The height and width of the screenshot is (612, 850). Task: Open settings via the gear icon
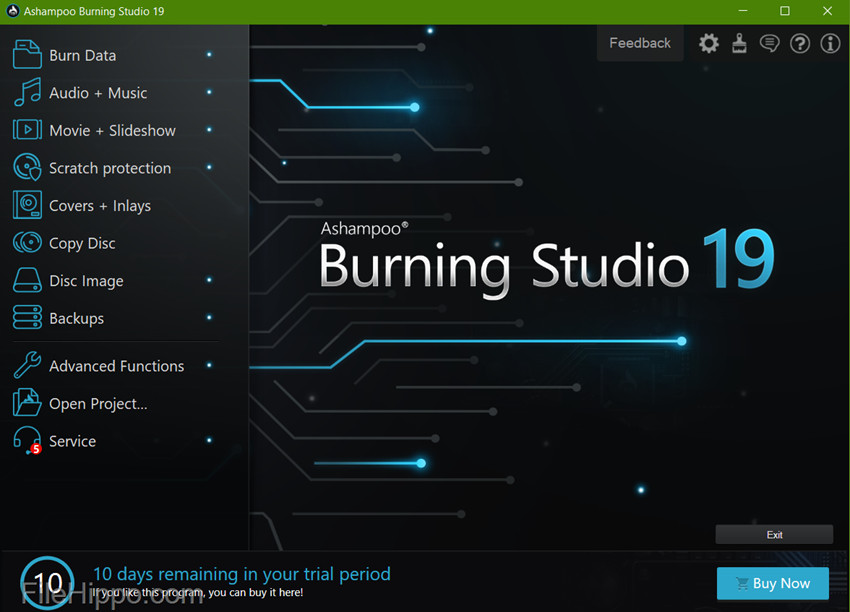709,43
